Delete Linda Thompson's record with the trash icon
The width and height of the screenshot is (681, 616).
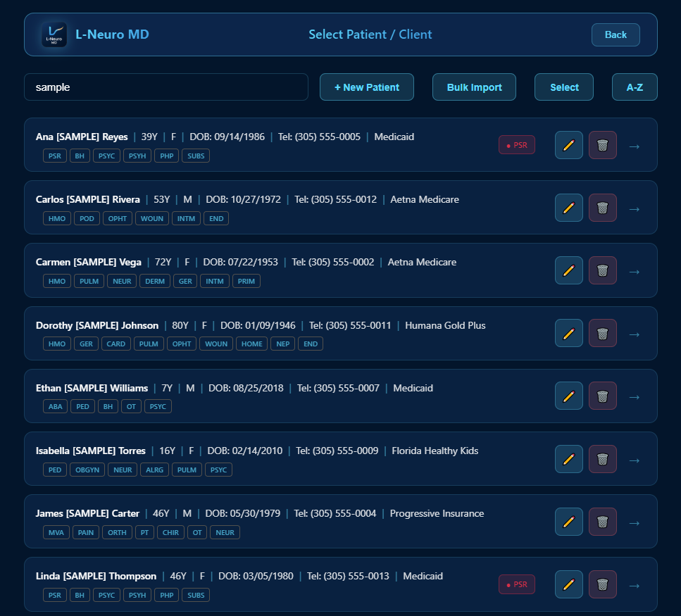point(602,584)
